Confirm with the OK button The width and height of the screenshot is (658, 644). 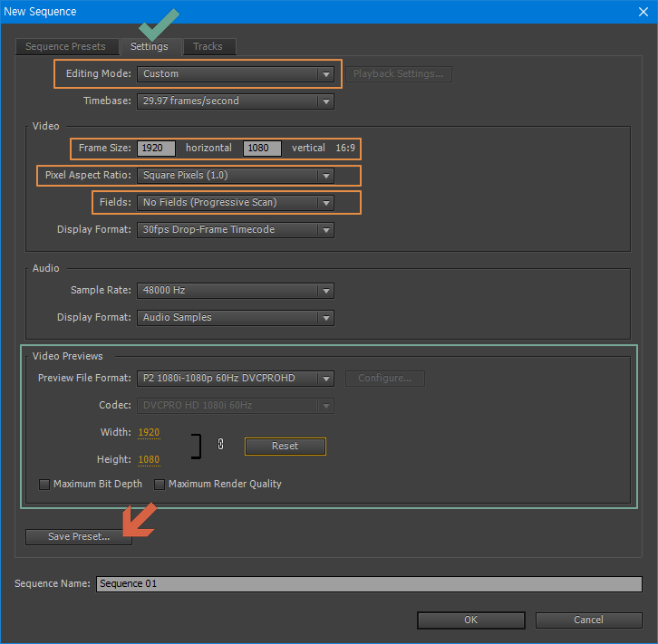coord(470,620)
